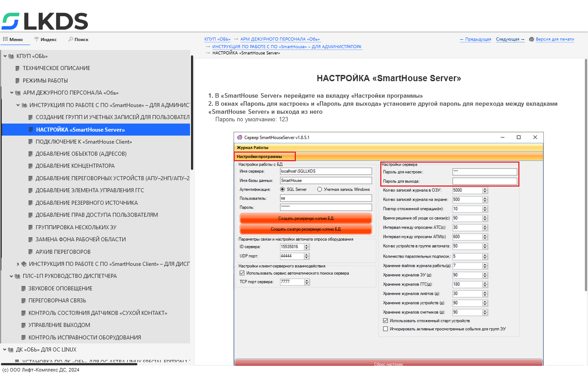Click page icon of ПОДКЛЮЧЕНИЕ К «SmartHouse Client»
588x376 pixels.
click(31, 142)
